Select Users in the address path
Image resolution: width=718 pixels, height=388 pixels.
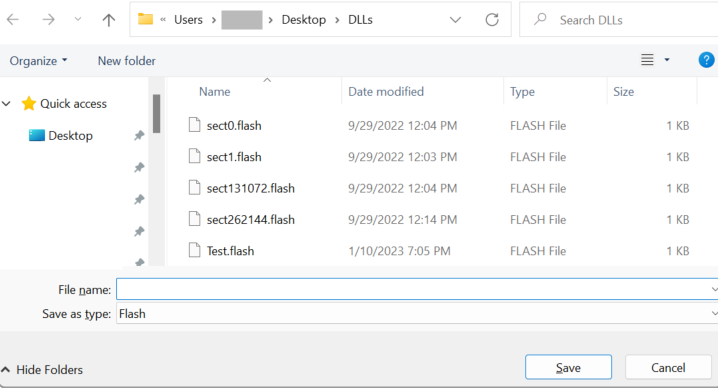pos(188,20)
